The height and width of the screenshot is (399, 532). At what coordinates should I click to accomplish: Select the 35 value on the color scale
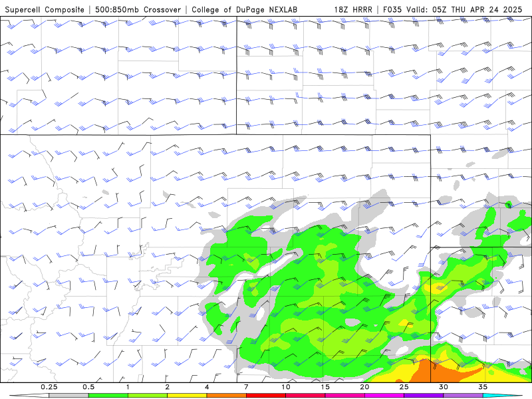point(483,387)
